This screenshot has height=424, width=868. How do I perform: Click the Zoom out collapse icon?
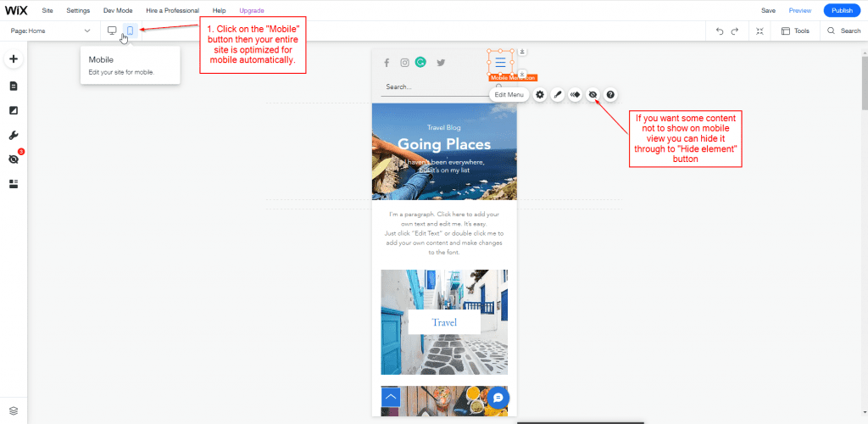point(759,31)
